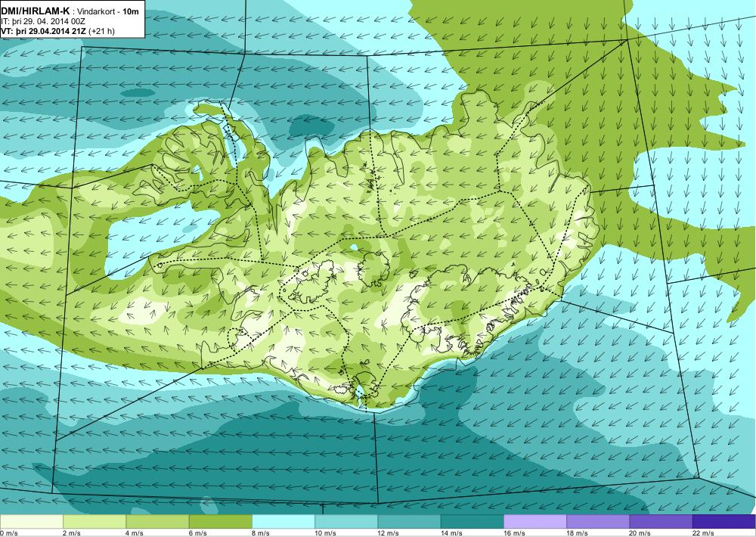Image resolution: width=756 pixels, height=537 pixels.
Task: Click the "4 m/s" legend label
Action: point(135,533)
